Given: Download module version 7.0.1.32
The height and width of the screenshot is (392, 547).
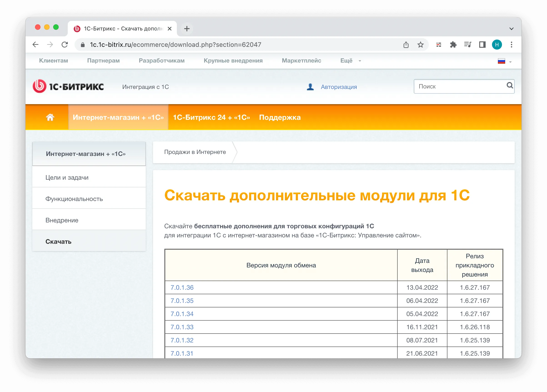Looking at the screenshot, I should point(182,340).
